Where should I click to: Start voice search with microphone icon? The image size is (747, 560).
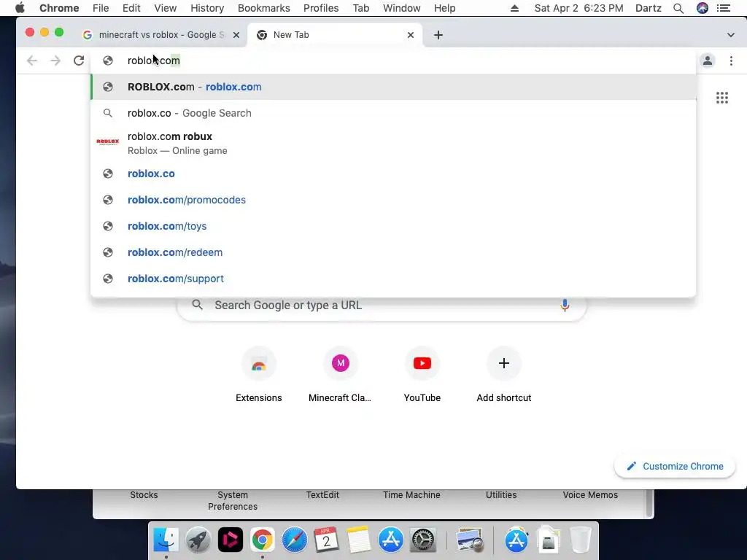[565, 306]
